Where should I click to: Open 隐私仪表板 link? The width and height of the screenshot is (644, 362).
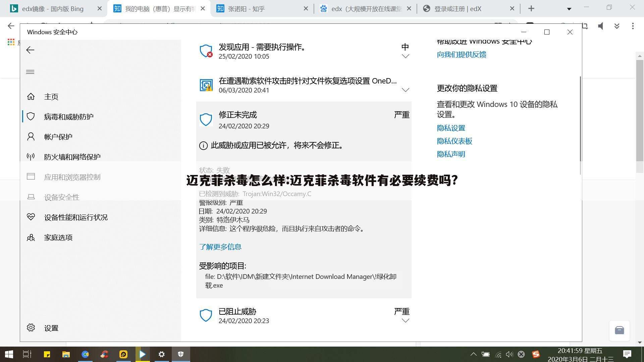click(454, 141)
